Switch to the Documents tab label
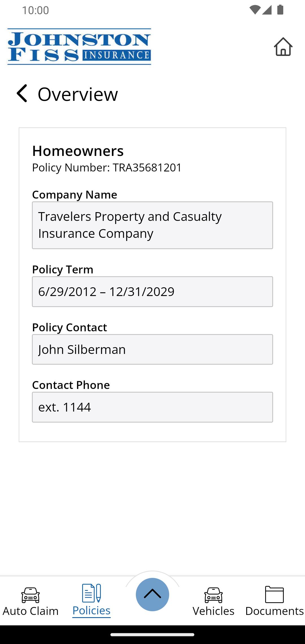The width and height of the screenshot is (305, 644). pos(274,611)
